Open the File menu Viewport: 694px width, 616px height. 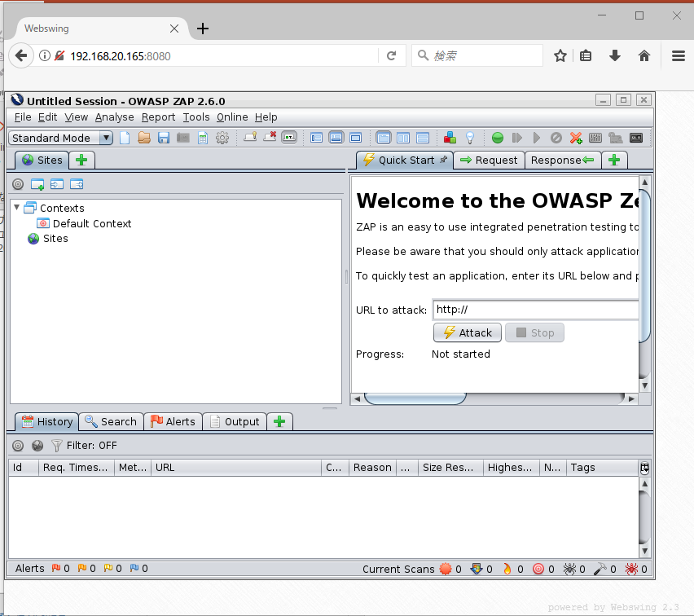(x=23, y=117)
